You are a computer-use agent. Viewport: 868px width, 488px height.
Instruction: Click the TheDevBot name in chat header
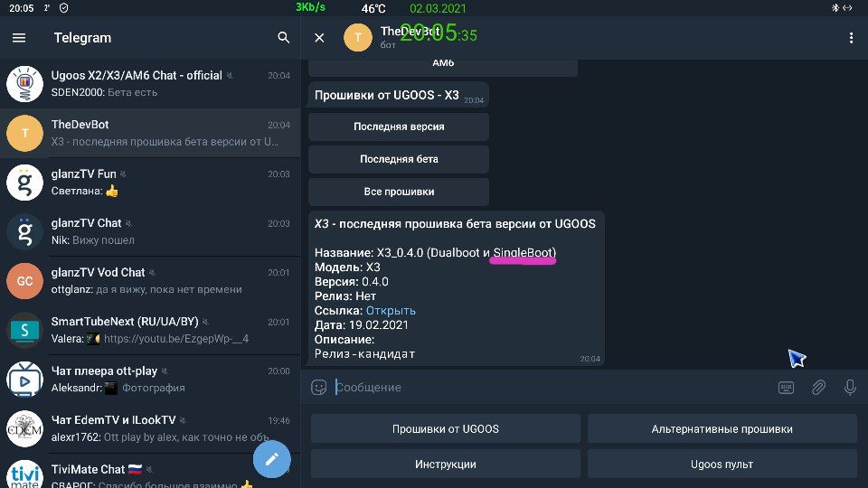click(x=410, y=31)
